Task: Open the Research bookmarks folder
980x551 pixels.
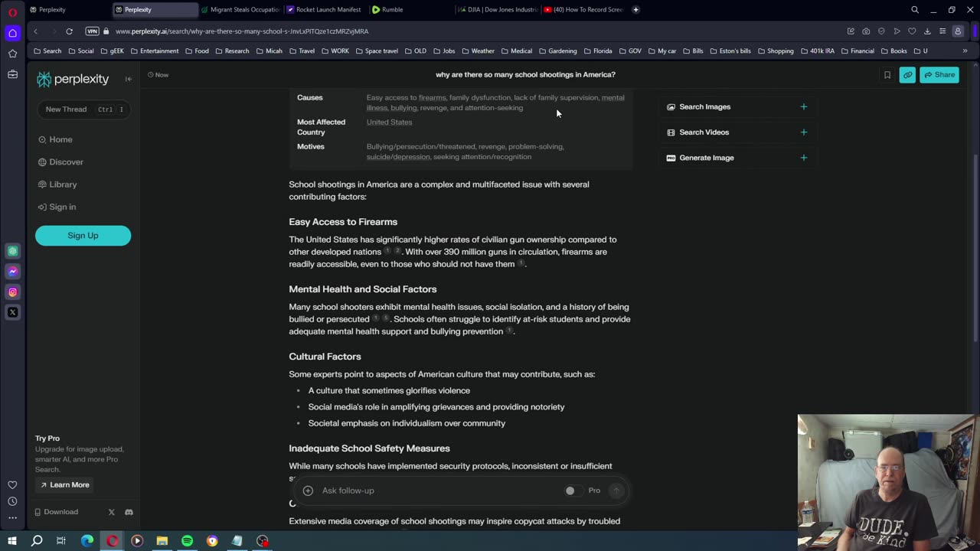Action: (232, 51)
